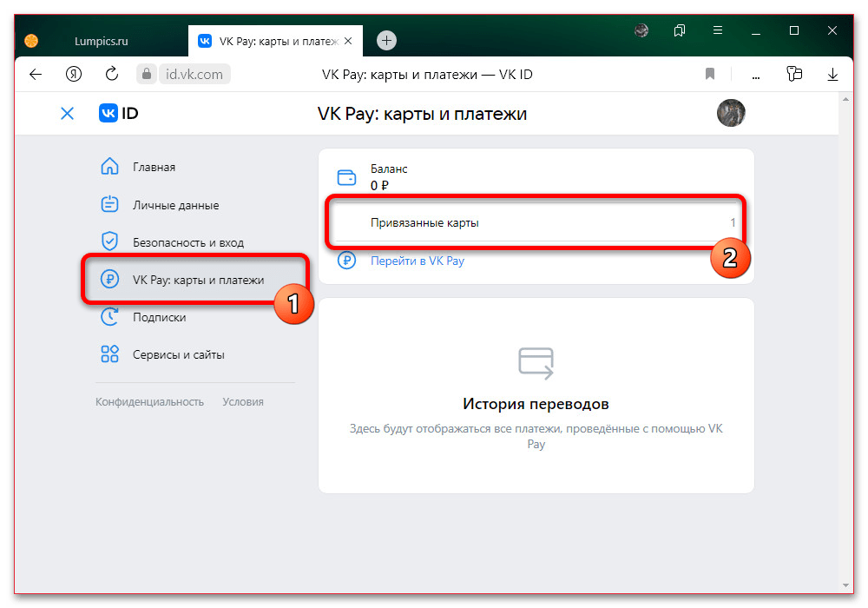Open VK Pay: карты и платежи in sidebar
This screenshot has width=868, height=608.
(198, 281)
